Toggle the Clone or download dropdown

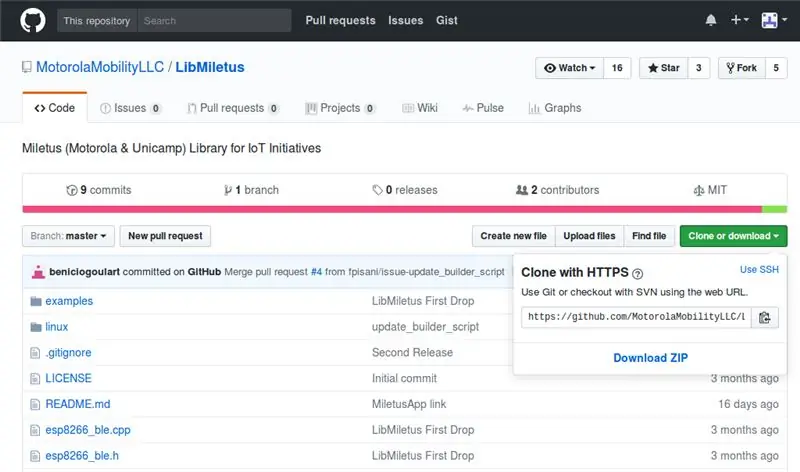(733, 236)
